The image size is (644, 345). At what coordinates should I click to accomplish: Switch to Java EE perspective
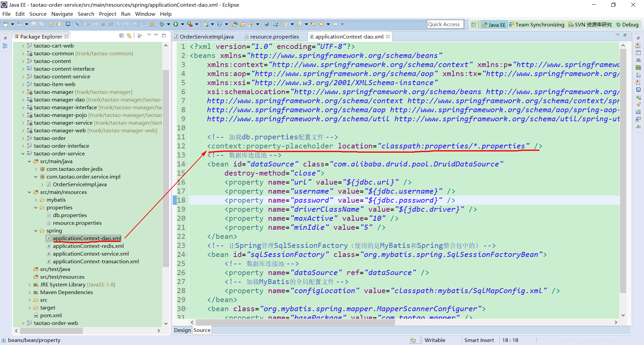pos(493,24)
